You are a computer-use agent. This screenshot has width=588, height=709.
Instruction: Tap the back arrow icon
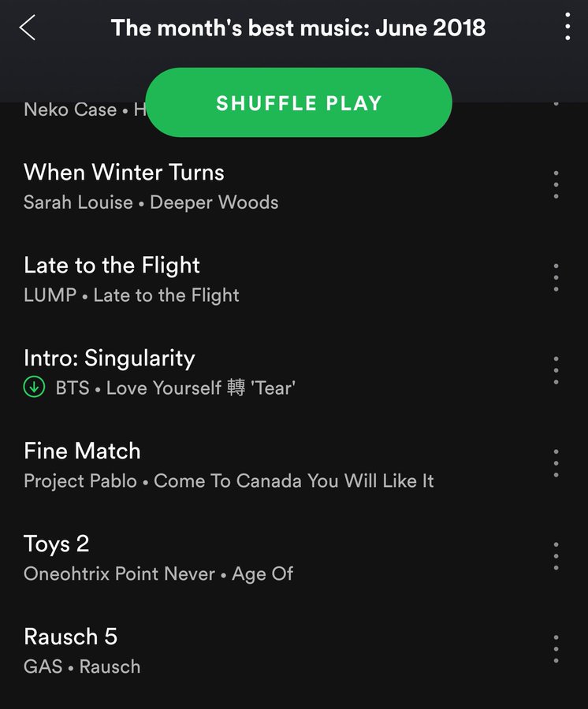point(27,28)
